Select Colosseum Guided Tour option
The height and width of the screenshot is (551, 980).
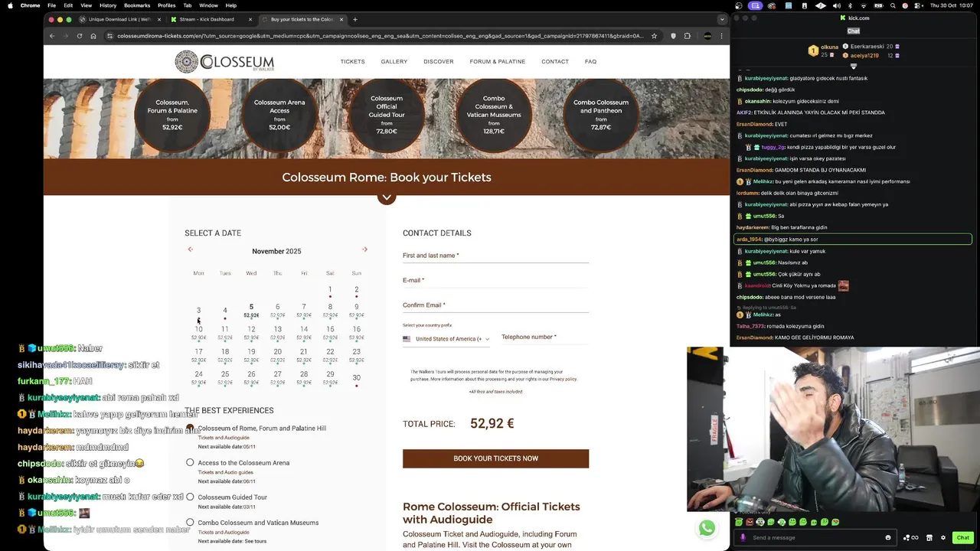tap(190, 497)
